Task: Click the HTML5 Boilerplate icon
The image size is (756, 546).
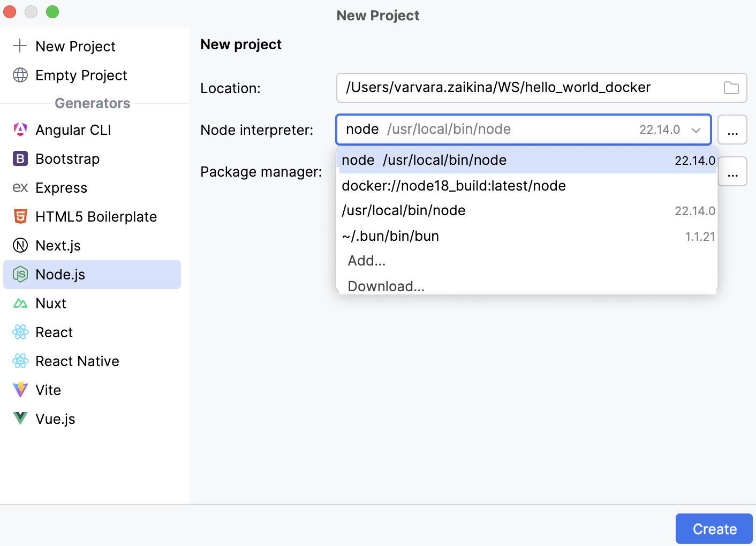Action: 20,216
